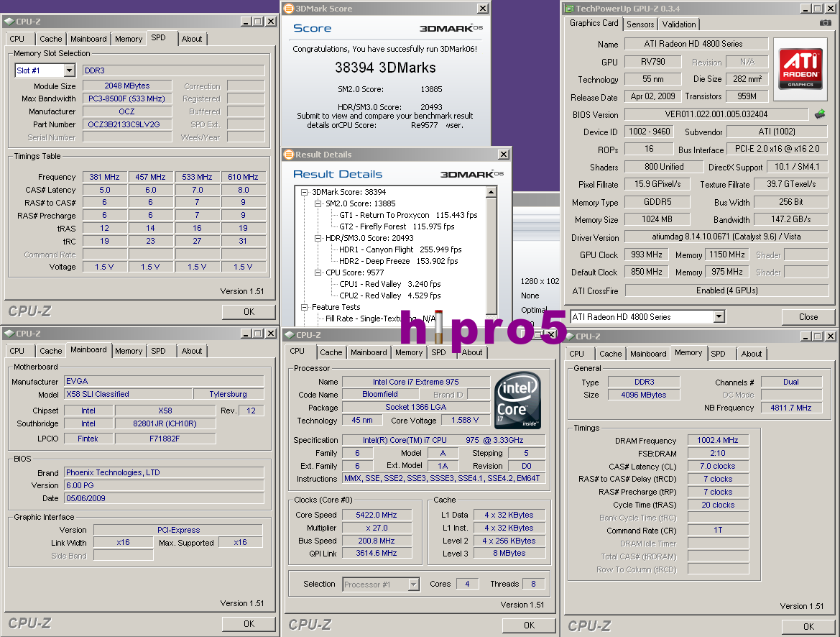This screenshot has height=637, width=840.
Task: Click GPU-Z title bar app icon
Action: tap(569, 9)
